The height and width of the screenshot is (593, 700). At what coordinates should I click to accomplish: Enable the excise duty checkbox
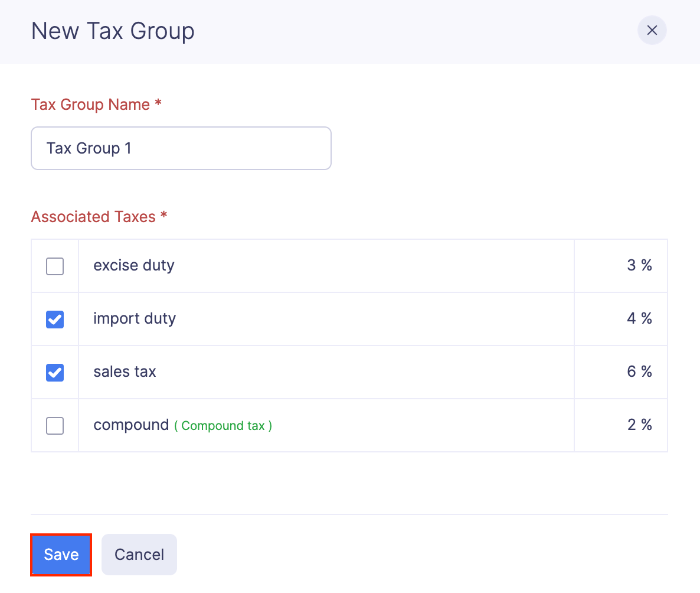54,266
